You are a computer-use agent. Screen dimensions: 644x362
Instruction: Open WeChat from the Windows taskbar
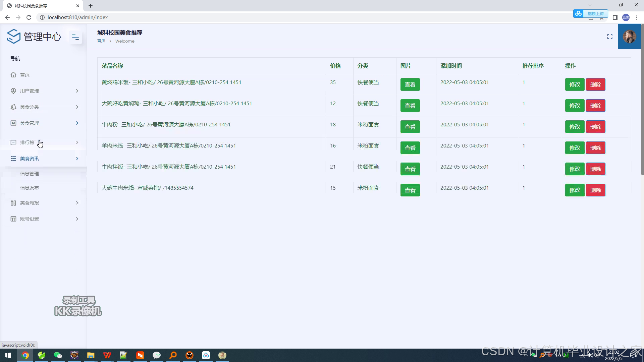click(x=58, y=355)
